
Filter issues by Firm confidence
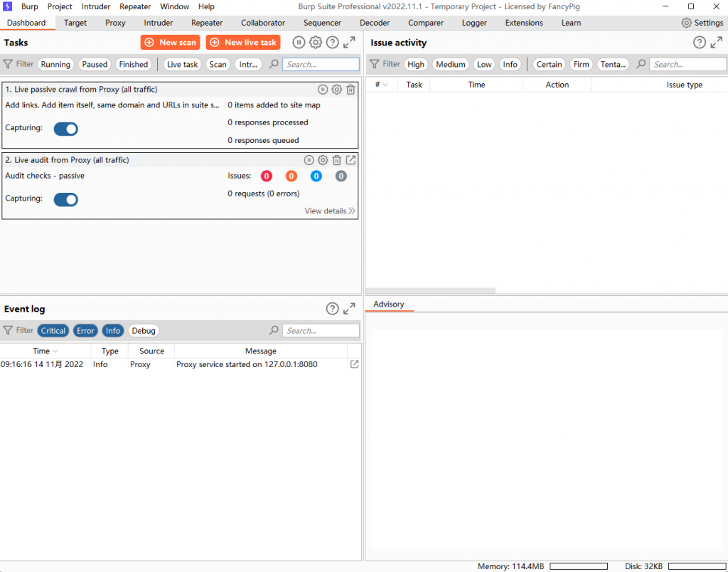pyautogui.click(x=581, y=64)
